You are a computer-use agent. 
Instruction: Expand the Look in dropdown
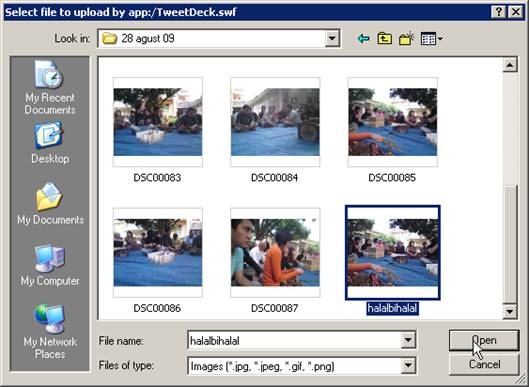pyautogui.click(x=332, y=38)
